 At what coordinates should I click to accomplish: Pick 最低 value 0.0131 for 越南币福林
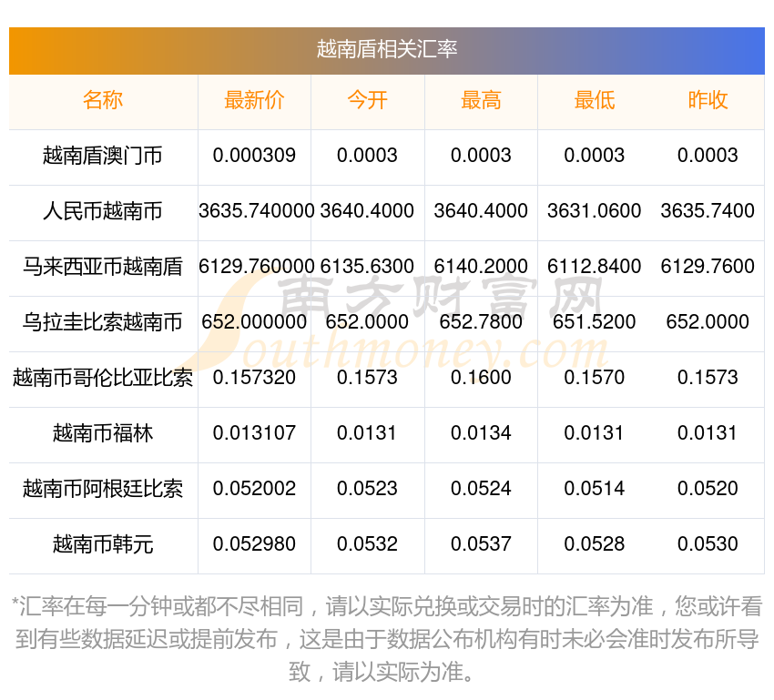click(x=595, y=432)
